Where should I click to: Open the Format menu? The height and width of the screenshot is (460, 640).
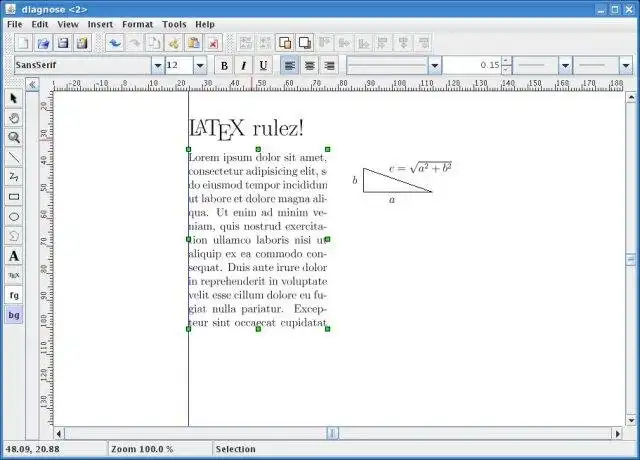pos(138,24)
